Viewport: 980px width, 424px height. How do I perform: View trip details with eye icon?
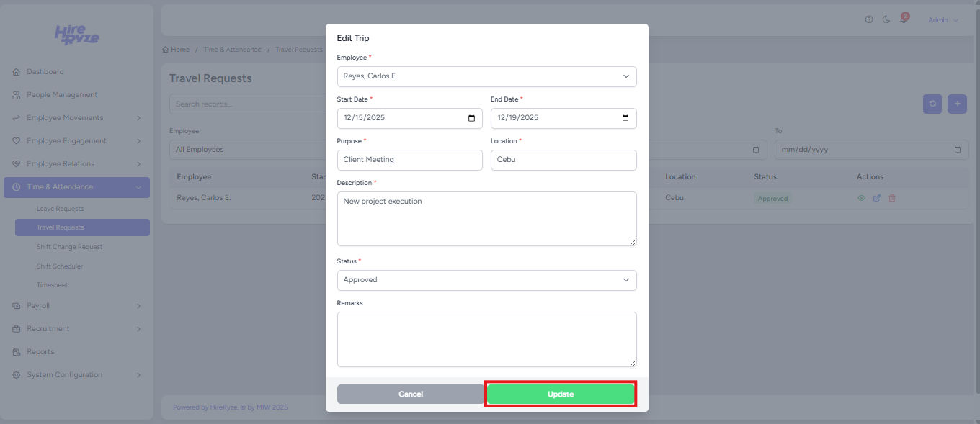click(861, 198)
